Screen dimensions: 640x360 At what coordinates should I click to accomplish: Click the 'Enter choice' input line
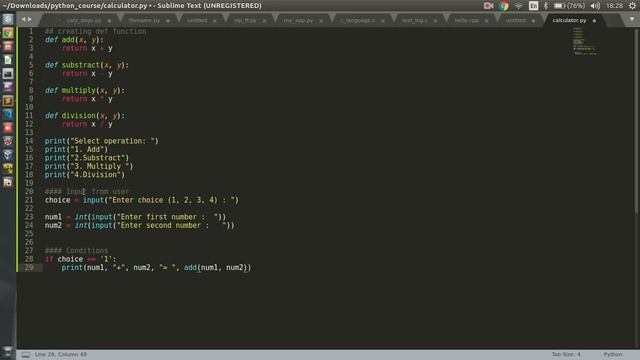[142, 200]
